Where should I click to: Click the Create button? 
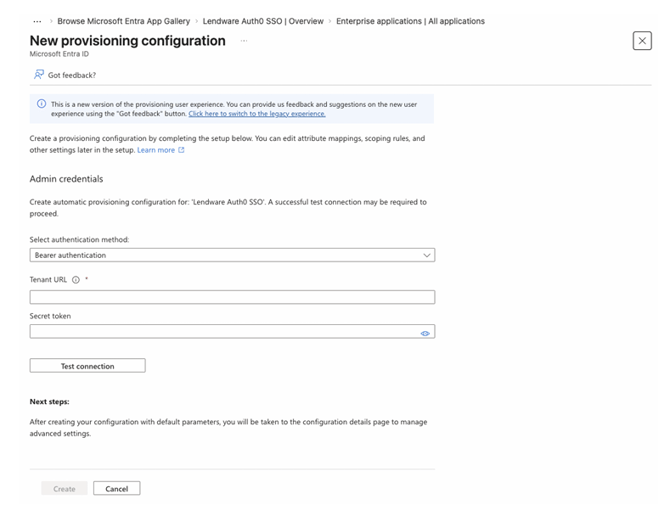click(x=63, y=489)
